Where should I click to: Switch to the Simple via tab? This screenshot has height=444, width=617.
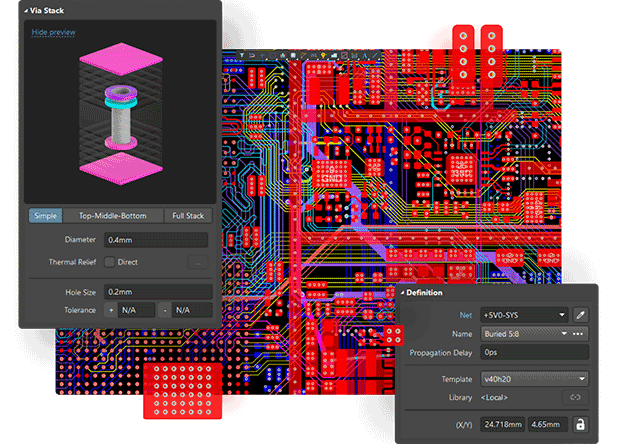tap(45, 215)
